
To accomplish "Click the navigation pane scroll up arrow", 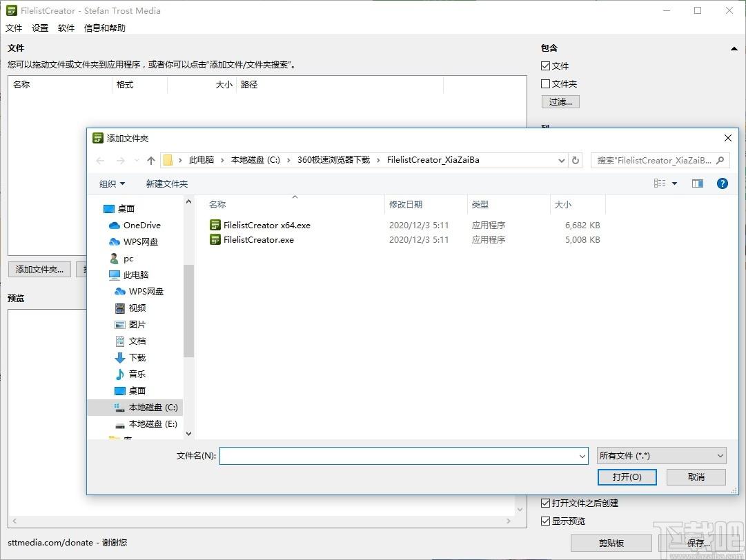I will [x=189, y=201].
